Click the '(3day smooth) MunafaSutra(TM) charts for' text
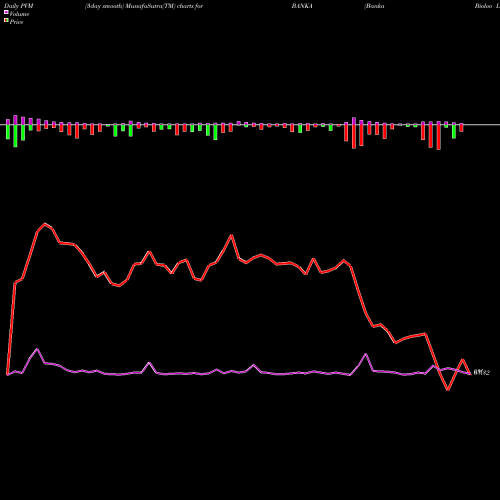Screen dimensions: 500x500 [144, 6]
